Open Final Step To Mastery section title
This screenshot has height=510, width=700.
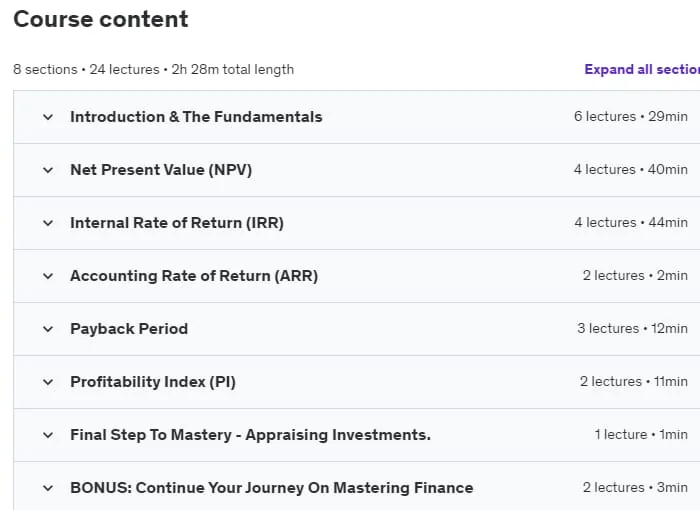click(x=250, y=435)
